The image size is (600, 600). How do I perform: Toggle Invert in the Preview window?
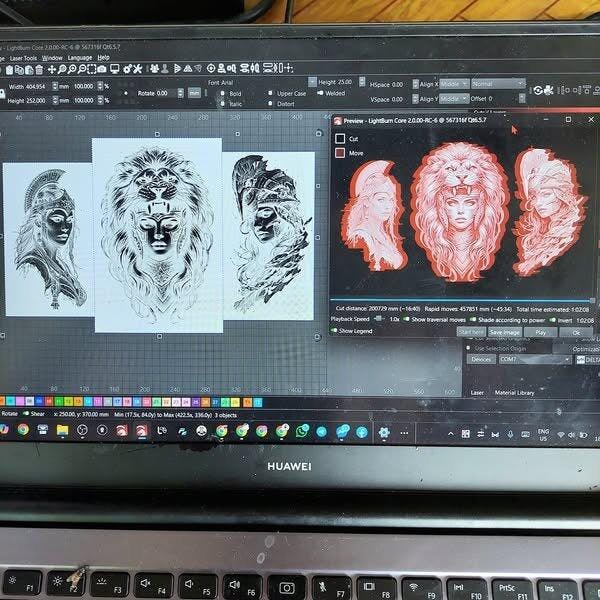point(553,320)
